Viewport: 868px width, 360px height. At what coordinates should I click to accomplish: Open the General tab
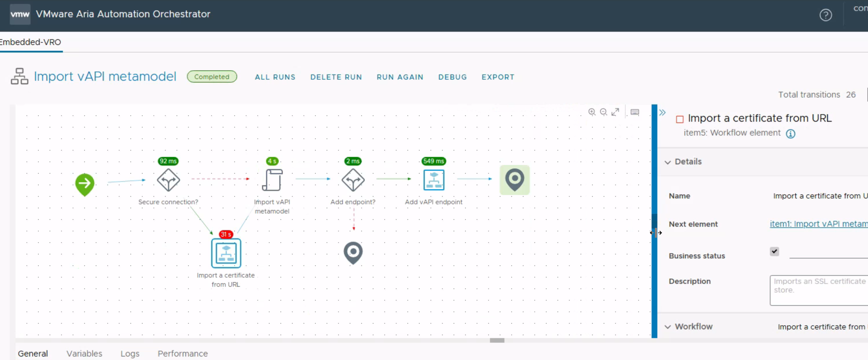(33, 354)
